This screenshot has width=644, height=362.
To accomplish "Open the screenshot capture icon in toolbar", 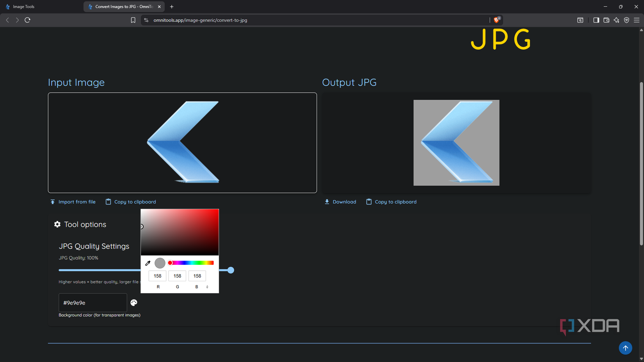I will 580,20.
